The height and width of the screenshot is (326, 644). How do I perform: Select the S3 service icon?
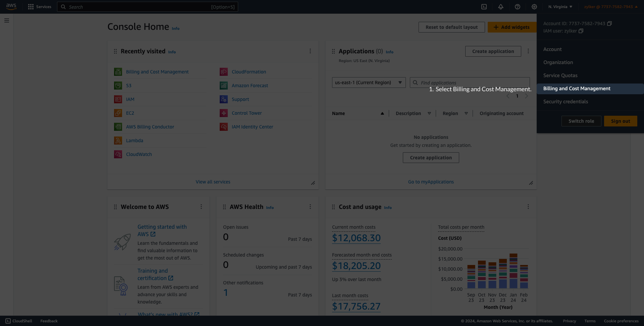[118, 86]
